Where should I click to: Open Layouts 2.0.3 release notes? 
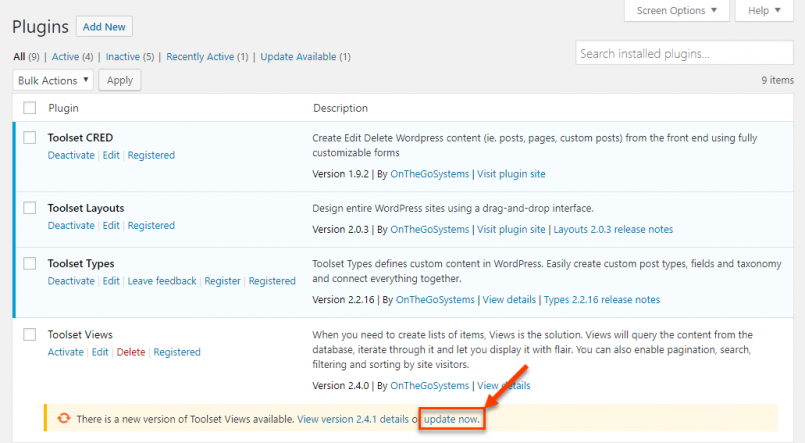613,229
